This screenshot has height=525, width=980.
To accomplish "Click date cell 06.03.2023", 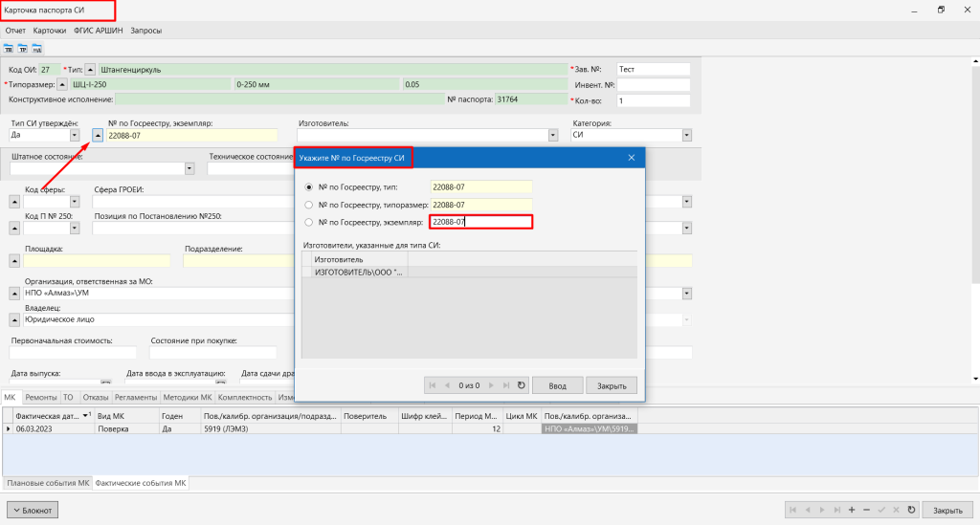I will (54, 428).
